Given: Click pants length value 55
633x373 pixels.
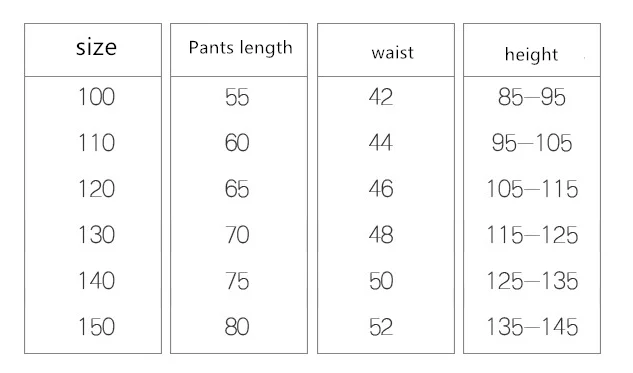Looking at the screenshot, I should point(237,97).
